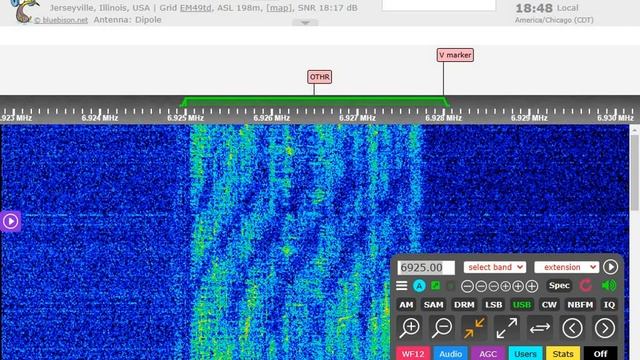This screenshot has width=640, height=360.
Task: Click the 6.924 MHz scale label
Action: [100, 118]
